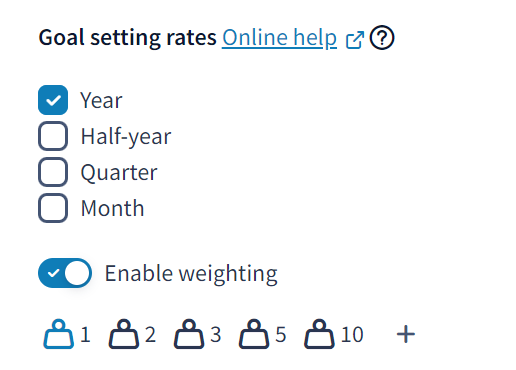
Task: Click the external link arrow icon
Action: coord(354,40)
